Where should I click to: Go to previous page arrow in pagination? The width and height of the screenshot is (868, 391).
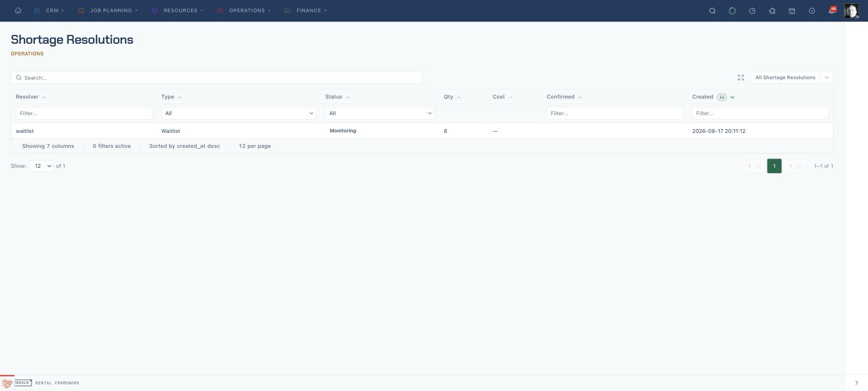pos(750,166)
